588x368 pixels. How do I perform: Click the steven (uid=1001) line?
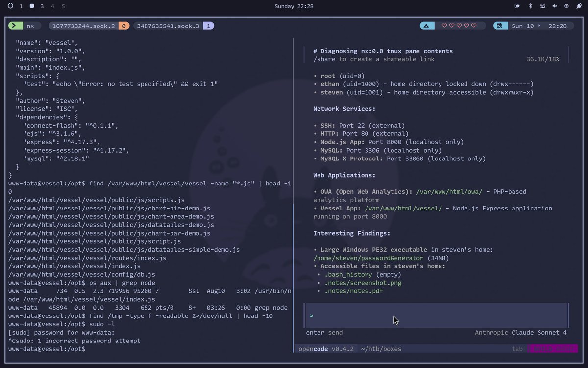[x=423, y=93]
